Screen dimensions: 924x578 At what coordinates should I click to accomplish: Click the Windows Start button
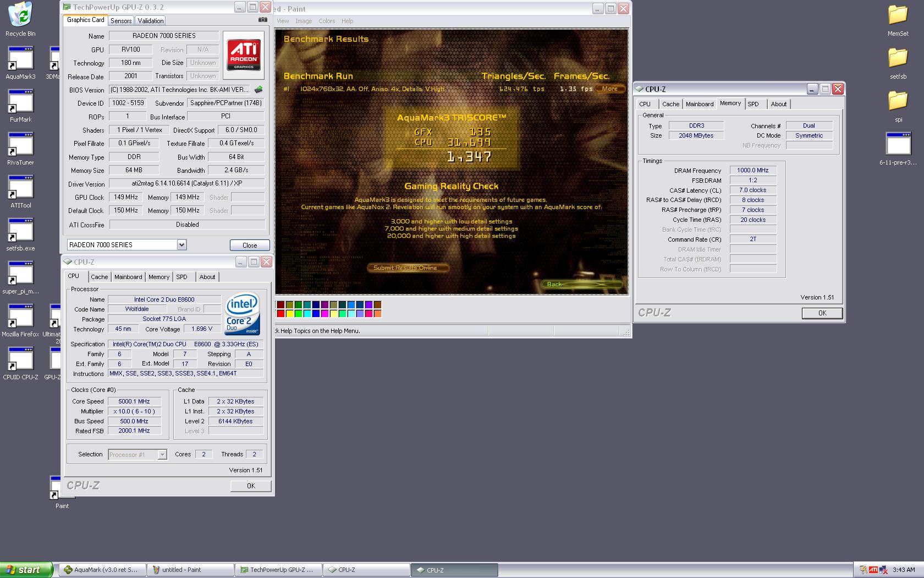(26, 570)
